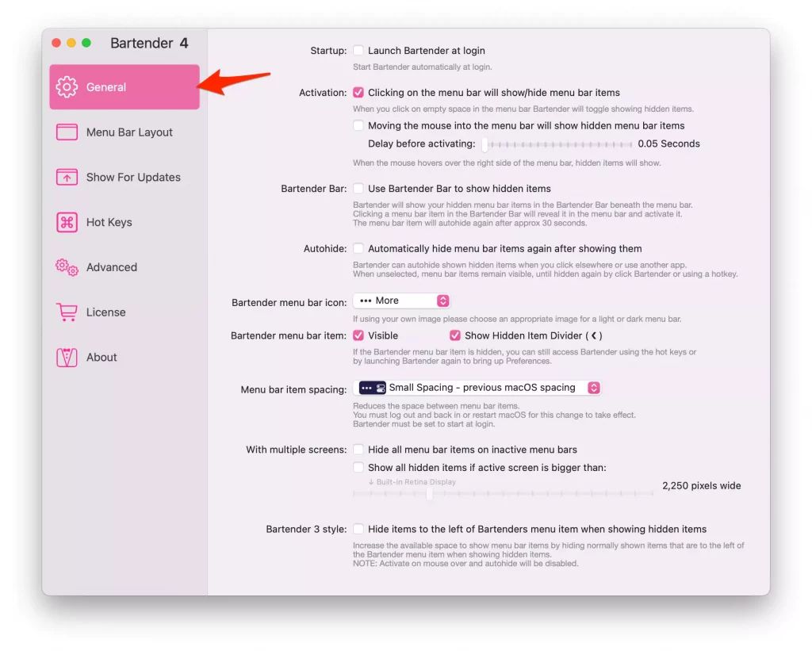This screenshot has width=812, height=651.
Task: Enable Use Bartender Bar to show hidden items
Action: pyautogui.click(x=358, y=188)
